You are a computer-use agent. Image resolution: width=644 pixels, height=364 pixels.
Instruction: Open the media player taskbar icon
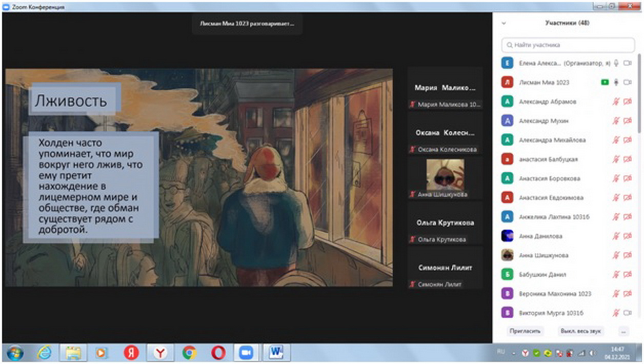pos(102,353)
